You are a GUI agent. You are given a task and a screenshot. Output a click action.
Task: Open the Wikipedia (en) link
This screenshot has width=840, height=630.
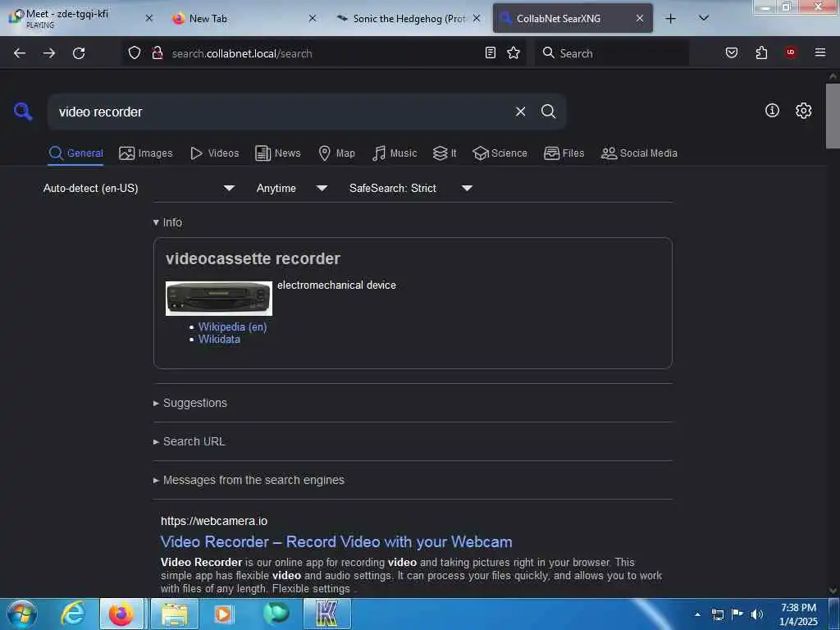tap(232, 326)
